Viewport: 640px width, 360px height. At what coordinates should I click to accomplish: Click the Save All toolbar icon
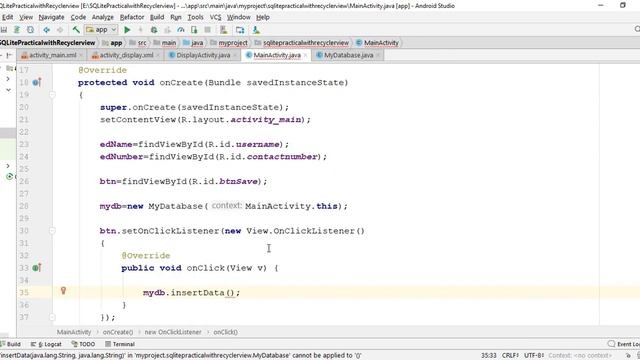coord(4,30)
